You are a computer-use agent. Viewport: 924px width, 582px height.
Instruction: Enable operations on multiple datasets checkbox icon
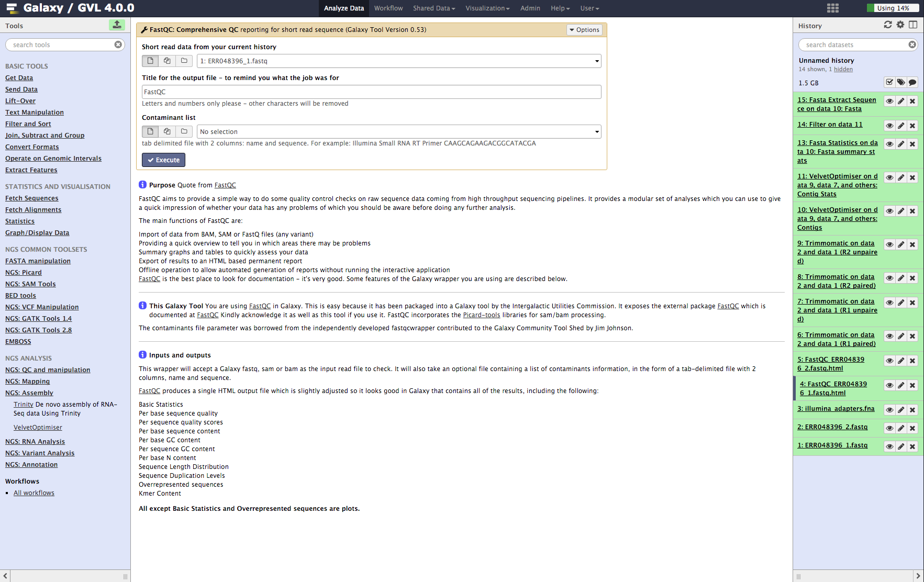click(x=889, y=82)
